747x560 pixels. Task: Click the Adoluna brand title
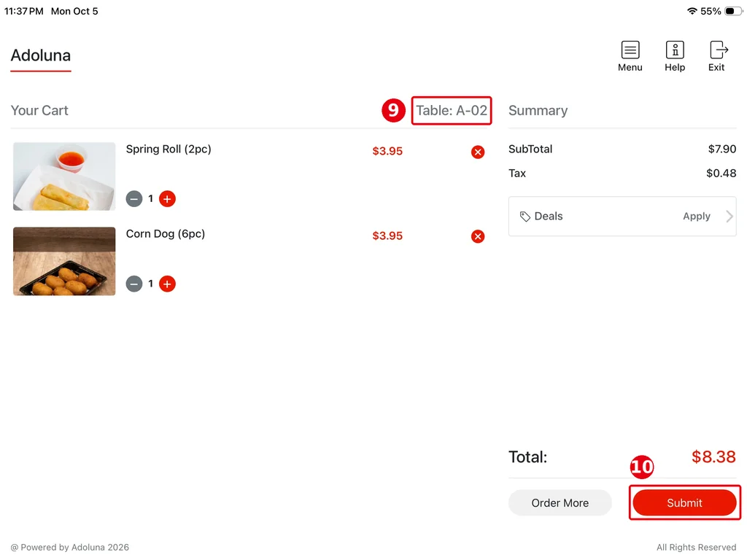pos(41,55)
